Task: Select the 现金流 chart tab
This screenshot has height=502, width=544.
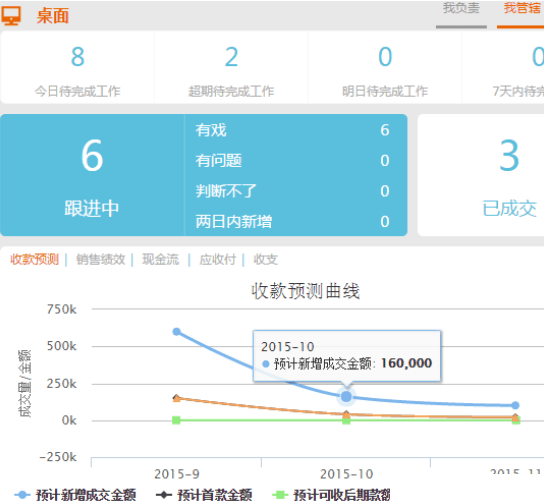Action: coord(161,259)
